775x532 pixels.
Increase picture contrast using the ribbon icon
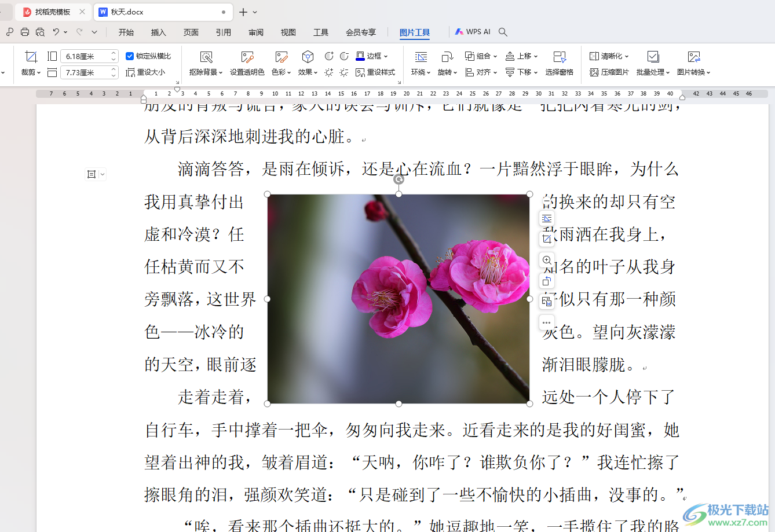[x=329, y=56]
